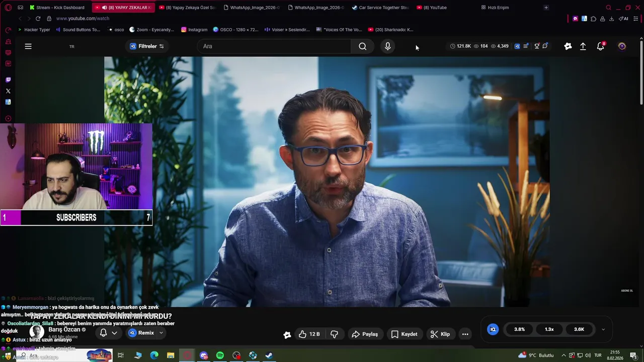Like the video showing 12 B

pyautogui.click(x=309, y=334)
